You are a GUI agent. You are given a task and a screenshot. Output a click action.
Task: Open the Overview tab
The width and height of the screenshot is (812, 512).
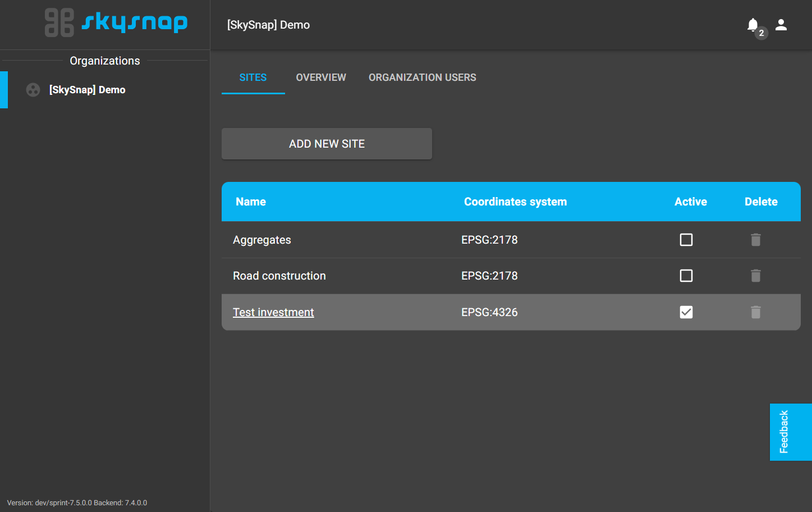click(321, 77)
